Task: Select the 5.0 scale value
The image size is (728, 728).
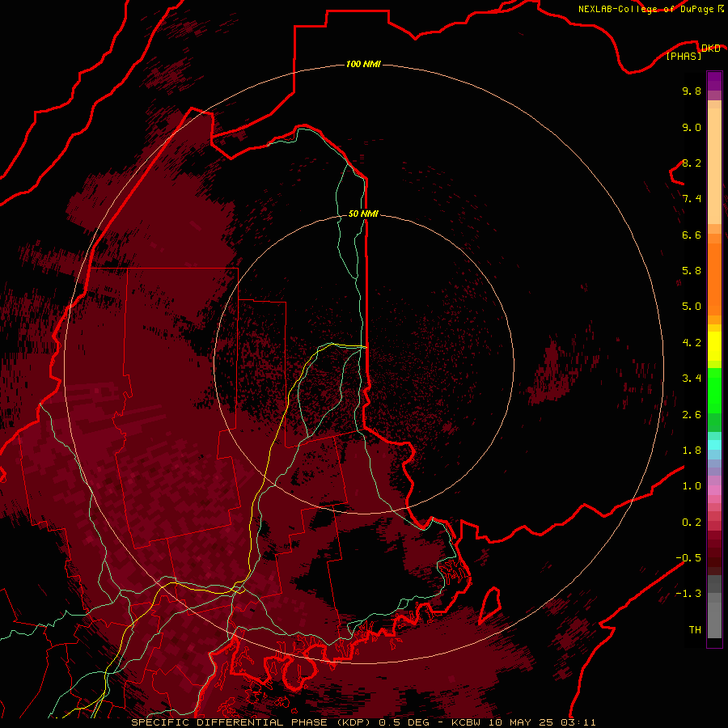Action: [692, 307]
